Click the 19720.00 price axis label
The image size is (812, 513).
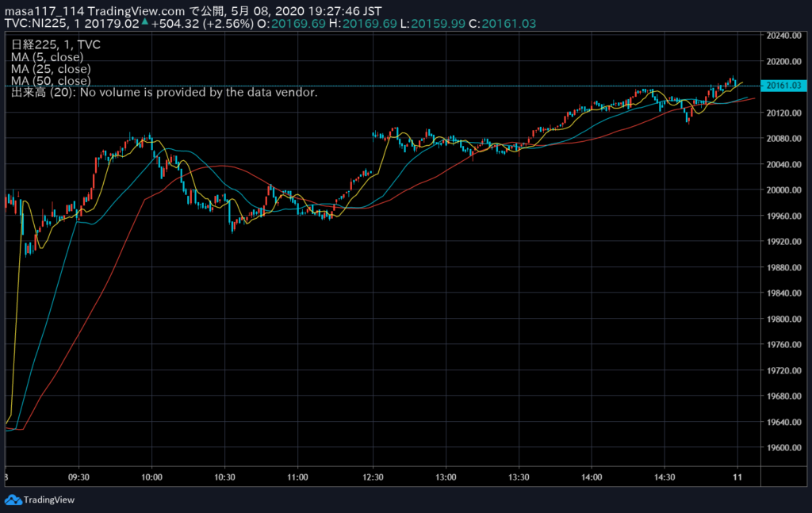[x=783, y=370]
